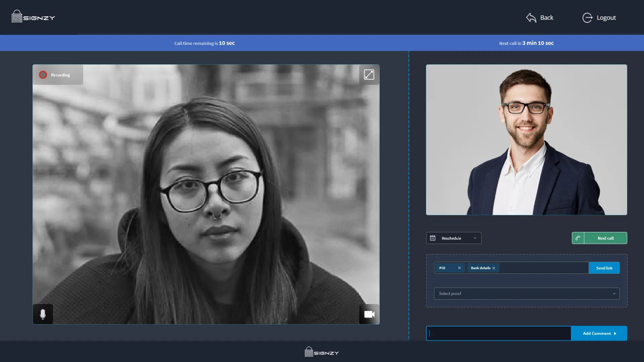644x362 pixels.
Task: Click the Back arrow icon
Action: pyautogui.click(x=531, y=17)
